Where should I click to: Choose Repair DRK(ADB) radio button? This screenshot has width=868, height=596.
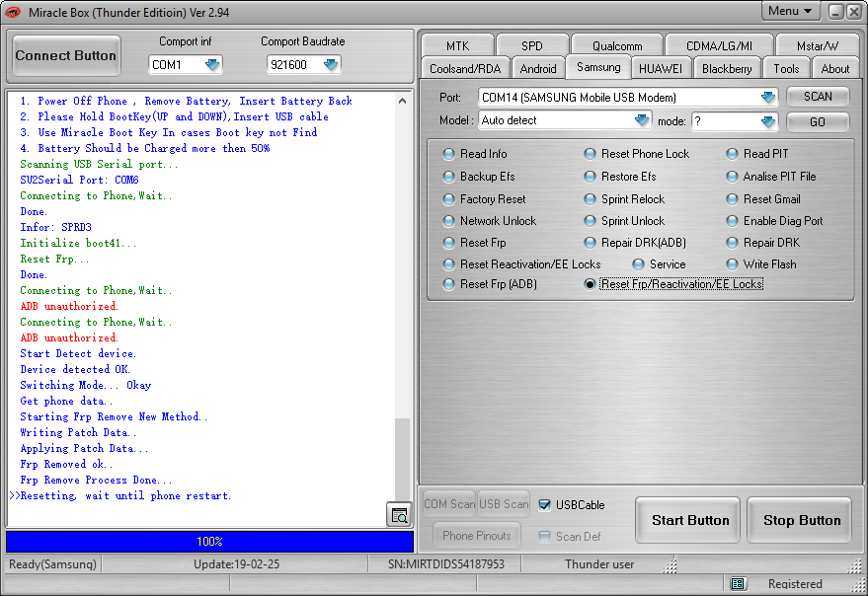click(591, 243)
